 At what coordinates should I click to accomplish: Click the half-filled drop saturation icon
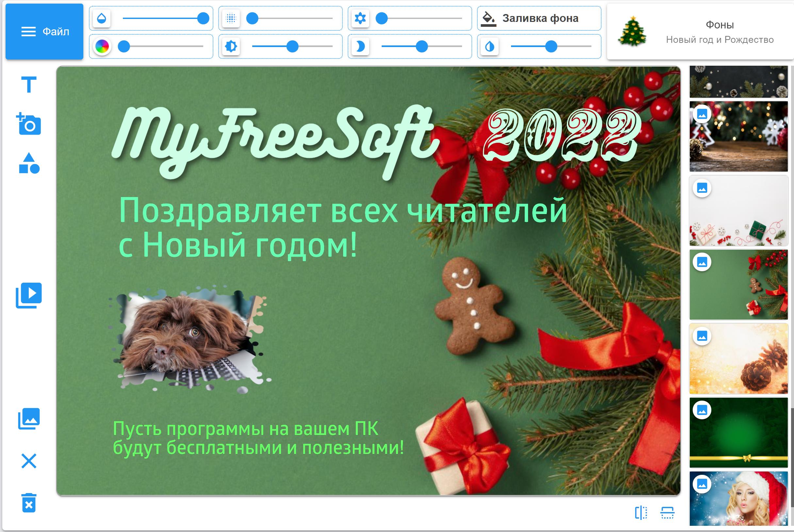[x=489, y=46]
